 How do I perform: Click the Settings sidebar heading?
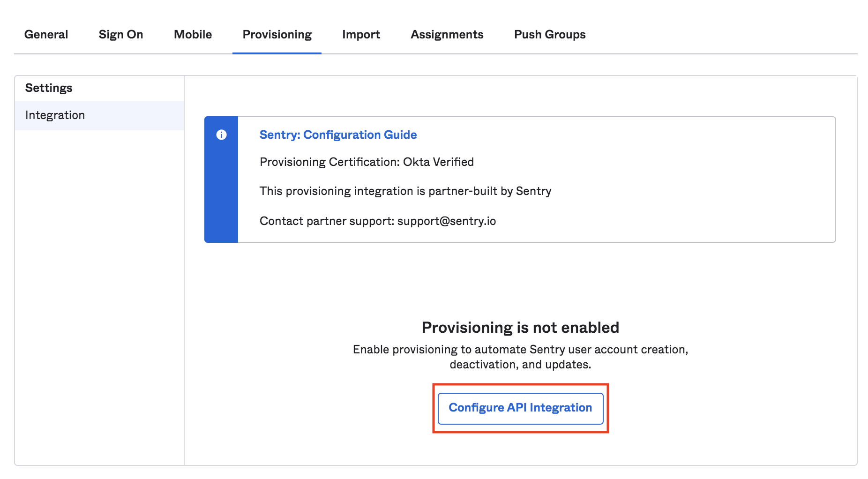pos(49,88)
